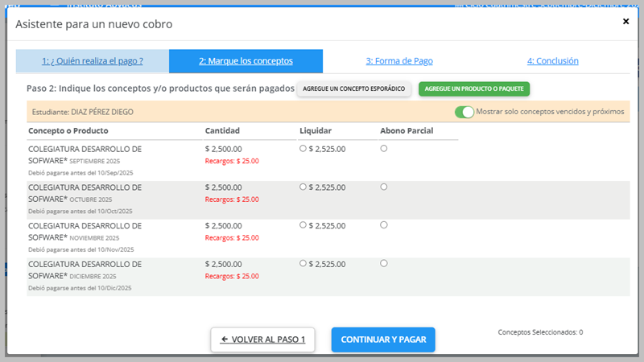Select Liquidar $2,525.00 for Septiembre 2025
The width and height of the screenshot is (644, 362).
pos(303,149)
